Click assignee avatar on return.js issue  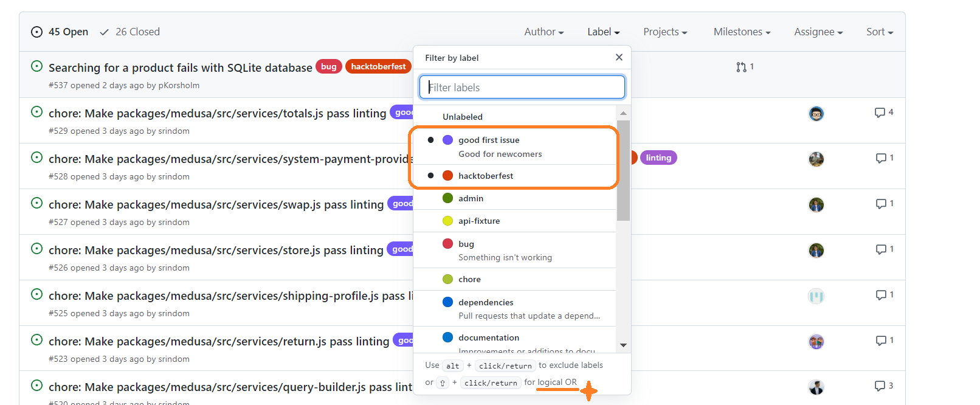(816, 342)
